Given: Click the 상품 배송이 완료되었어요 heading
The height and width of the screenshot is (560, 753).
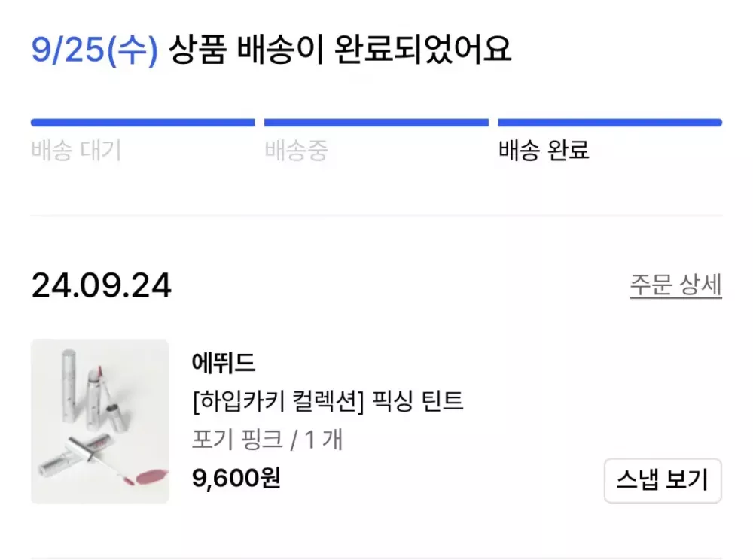Looking at the screenshot, I should 340,50.
